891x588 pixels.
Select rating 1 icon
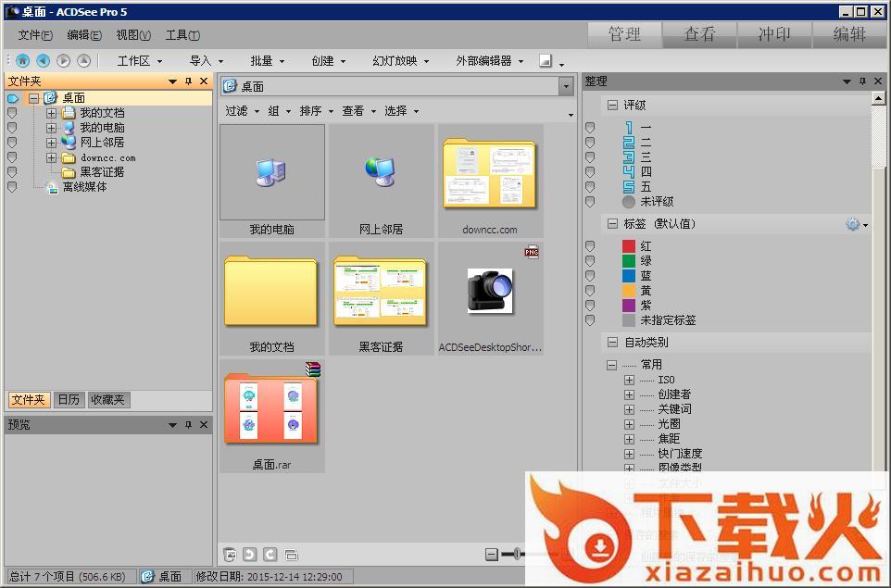click(x=629, y=127)
